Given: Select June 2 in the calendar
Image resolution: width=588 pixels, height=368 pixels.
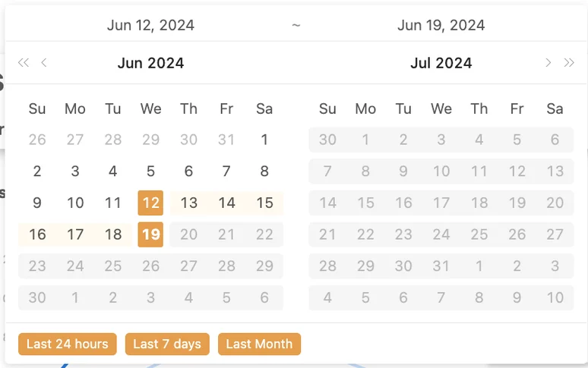Looking at the screenshot, I should pyautogui.click(x=37, y=171).
